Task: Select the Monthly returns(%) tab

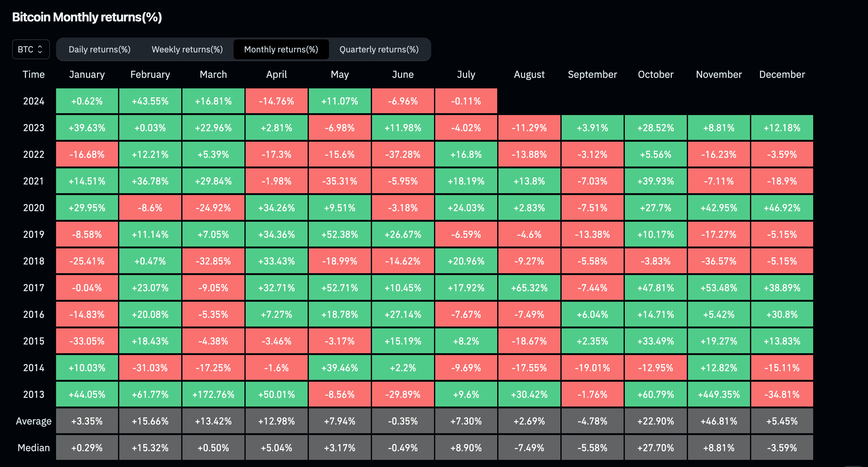Action: (x=281, y=49)
